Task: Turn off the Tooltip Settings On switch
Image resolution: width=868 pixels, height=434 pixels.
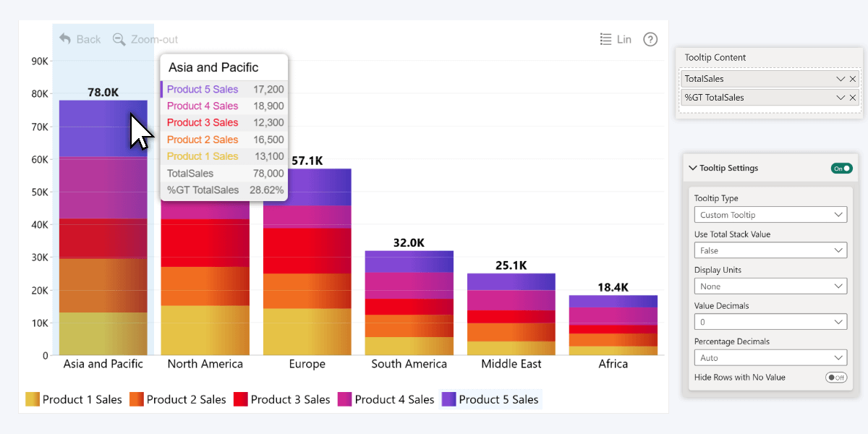Action: click(841, 167)
